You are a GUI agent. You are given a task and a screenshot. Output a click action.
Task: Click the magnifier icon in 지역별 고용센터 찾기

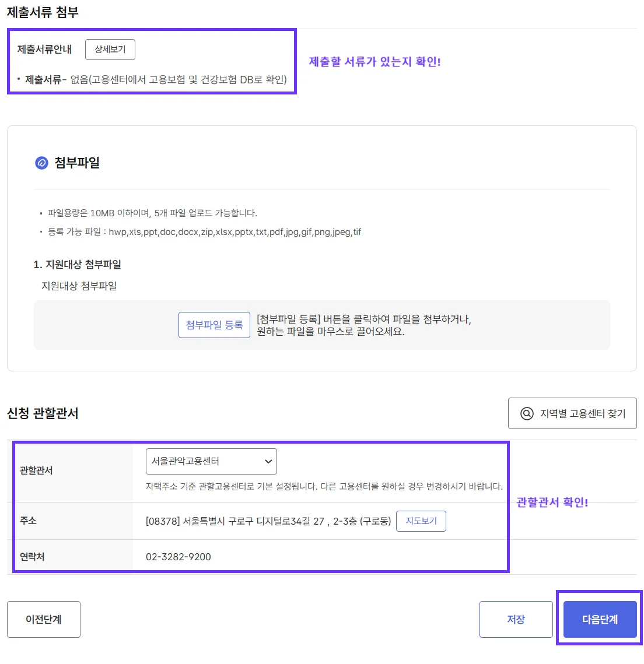(526, 413)
